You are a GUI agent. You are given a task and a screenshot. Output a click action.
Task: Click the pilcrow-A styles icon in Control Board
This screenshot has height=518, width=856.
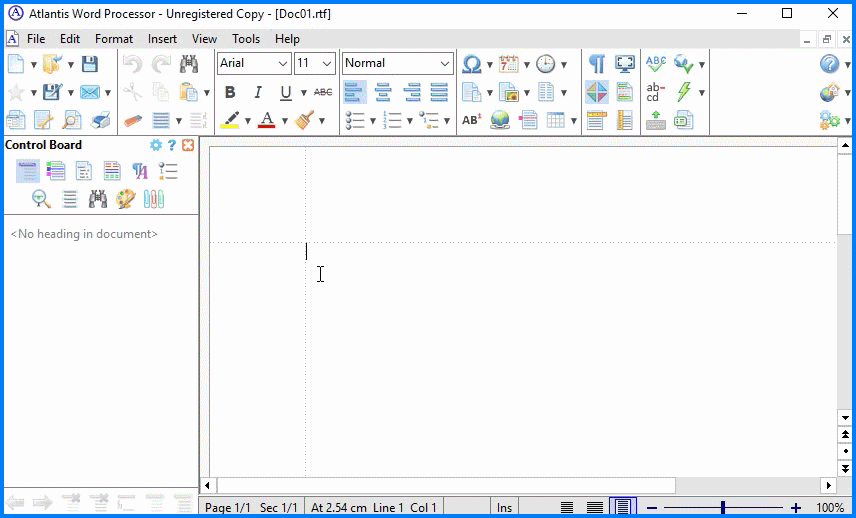(140, 171)
